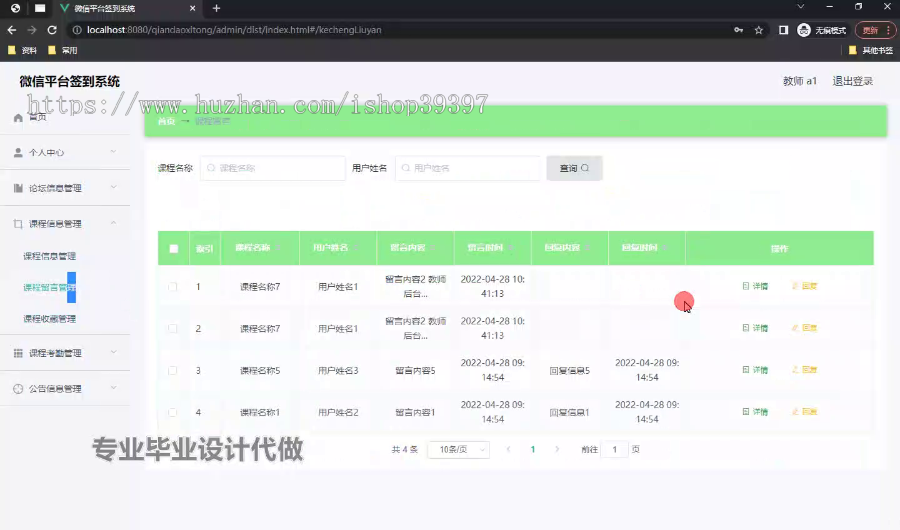Click the personal center user icon
The height and width of the screenshot is (530, 900).
18,153
